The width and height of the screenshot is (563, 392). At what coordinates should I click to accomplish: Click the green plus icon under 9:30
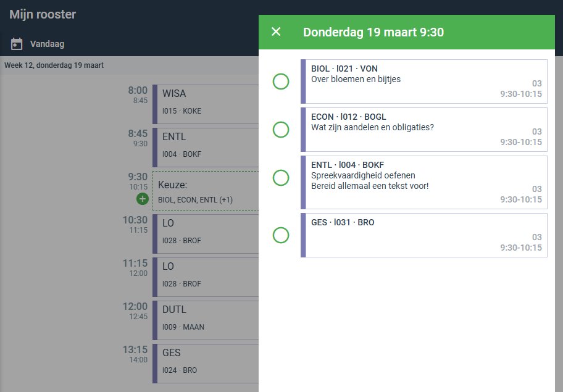143,199
